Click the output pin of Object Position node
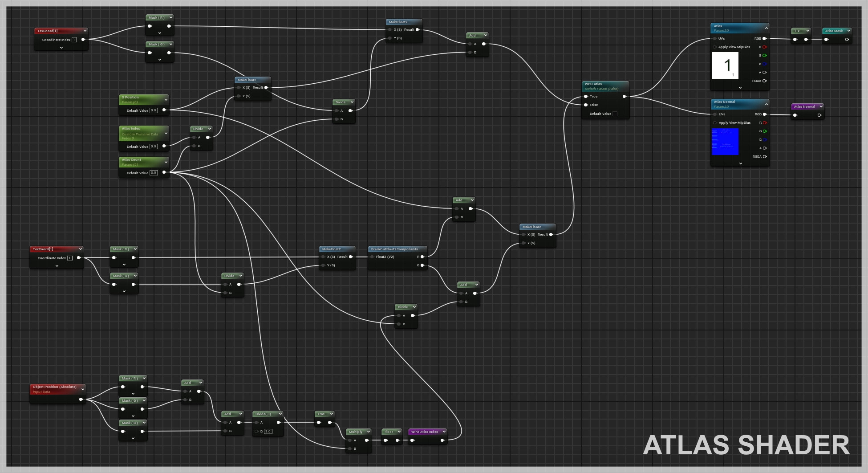 point(81,400)
